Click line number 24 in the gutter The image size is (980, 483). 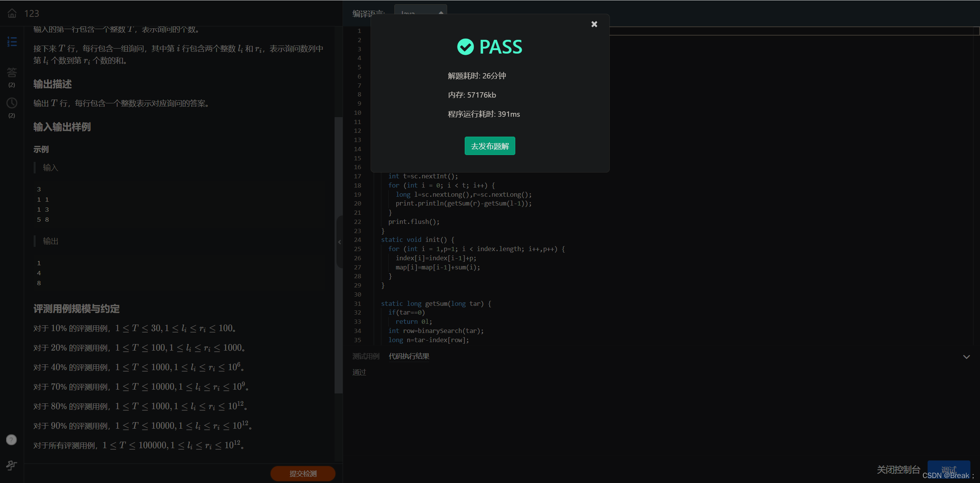pos(358,240)
